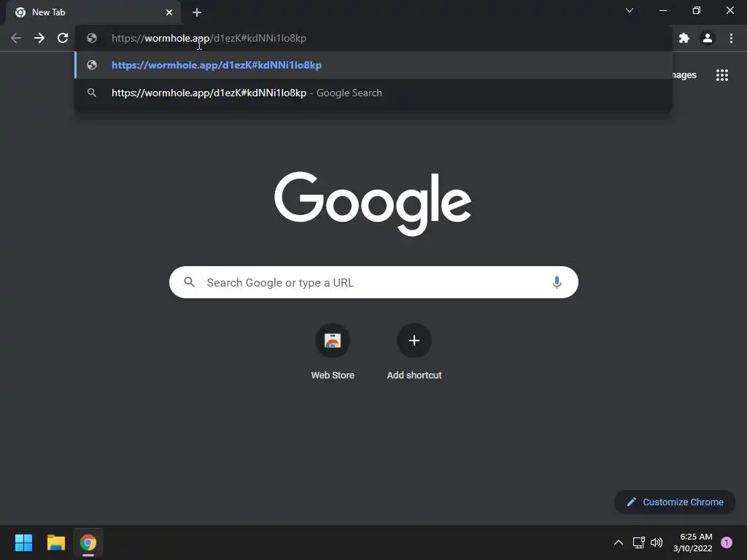
Task: Click the browser back arrow
Action: point(16,38)
